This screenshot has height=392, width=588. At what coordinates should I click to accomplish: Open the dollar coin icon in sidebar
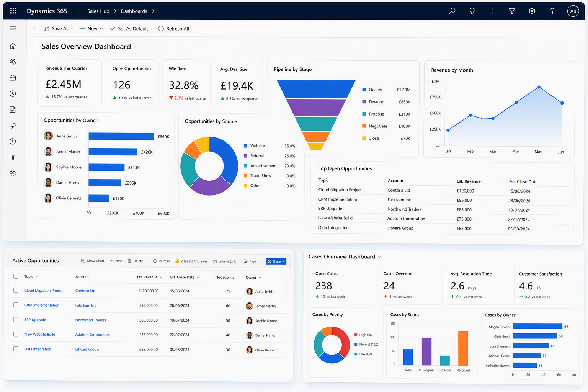[13, 94]
